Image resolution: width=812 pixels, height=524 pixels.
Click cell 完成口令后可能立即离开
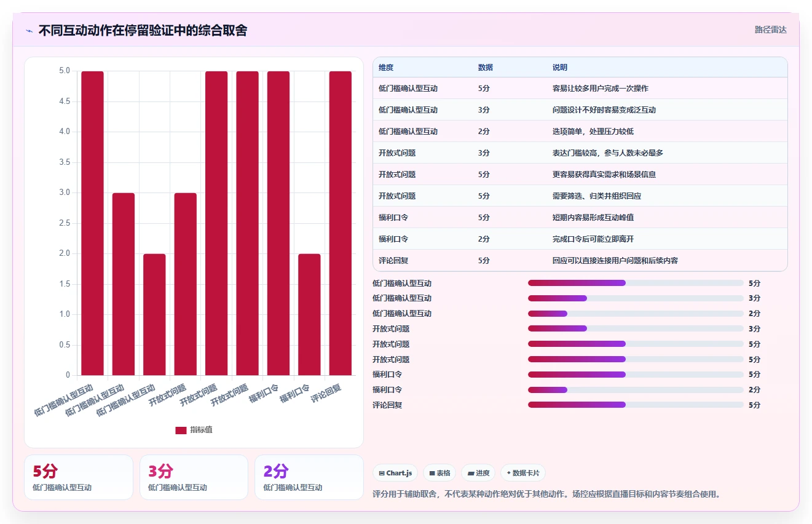(593, 239)
